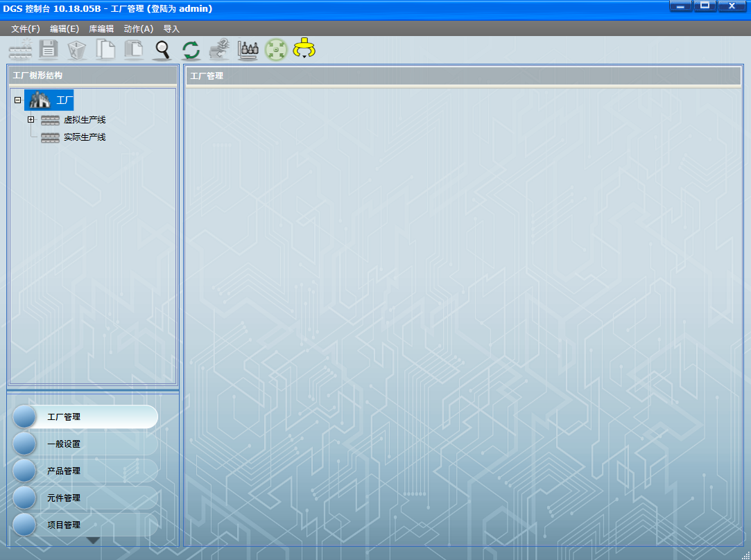The height and width of the screenshot is (560, 751).
Task: Click the green circular target icon
Action: [276, 50]
